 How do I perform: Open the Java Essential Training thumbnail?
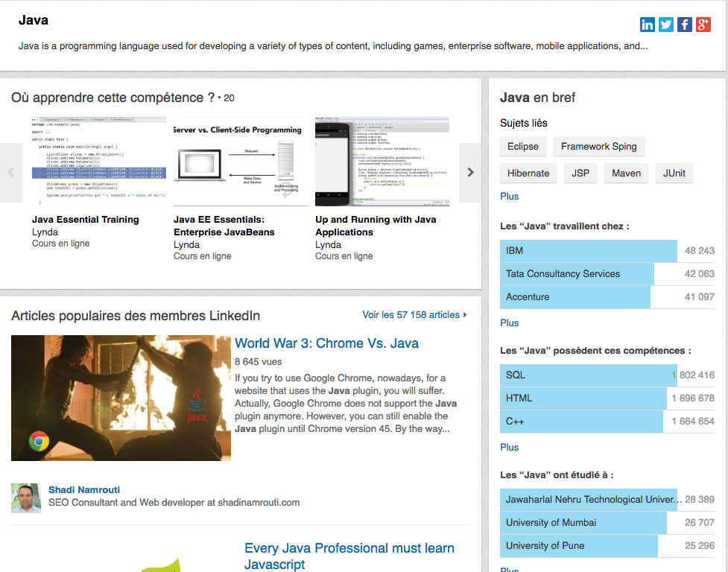(99, 162)
